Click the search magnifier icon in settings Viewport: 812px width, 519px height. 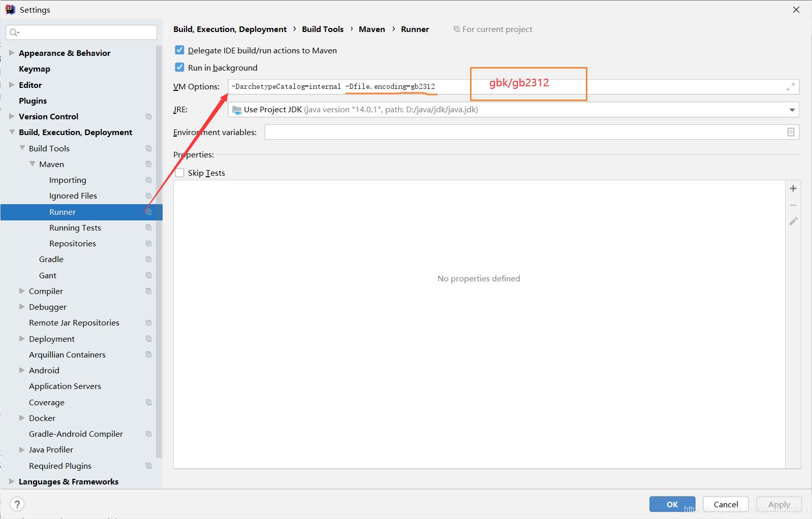pyautogui.click(x=14, y=33)
